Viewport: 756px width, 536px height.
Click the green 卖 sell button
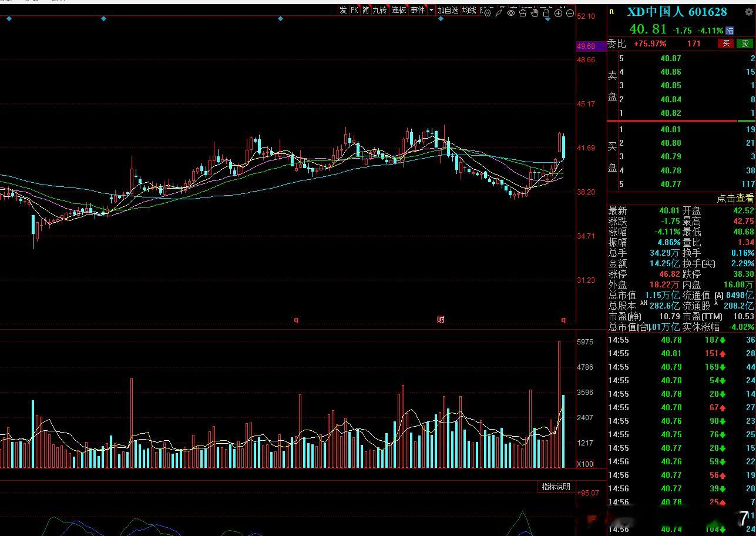(745, 43)
